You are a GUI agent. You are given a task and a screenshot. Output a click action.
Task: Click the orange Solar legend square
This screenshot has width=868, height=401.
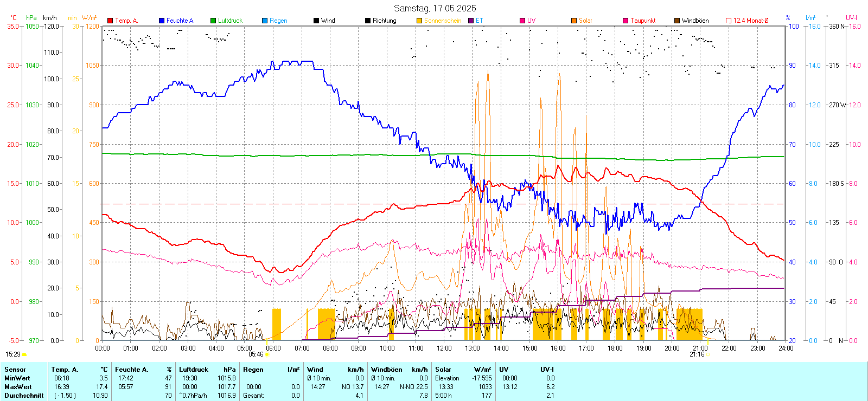[574, 21]
